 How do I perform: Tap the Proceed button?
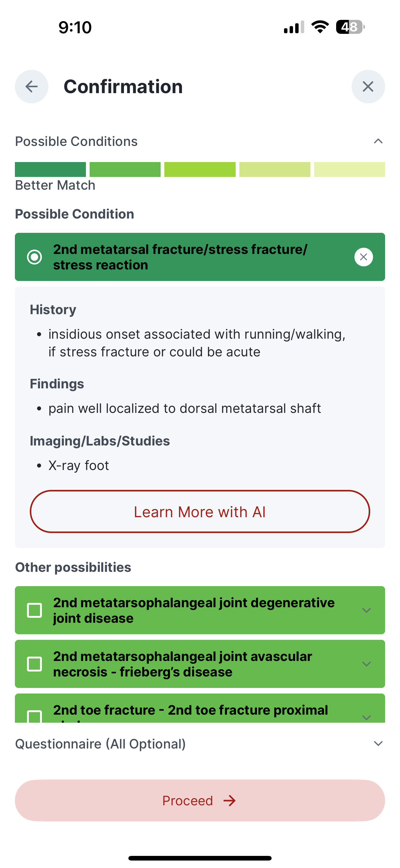point(200,801)
